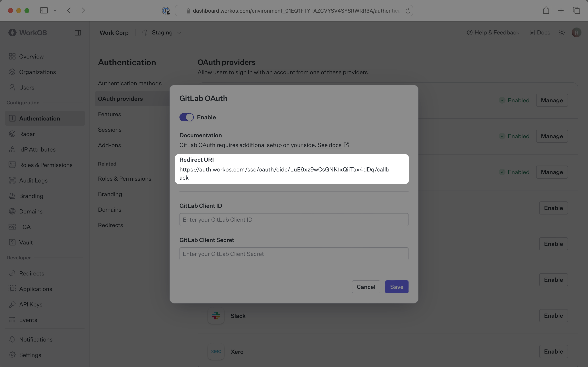Screen dimensions: 588x367
Task: Open the user avatar menu
Action: coord(576,32)
